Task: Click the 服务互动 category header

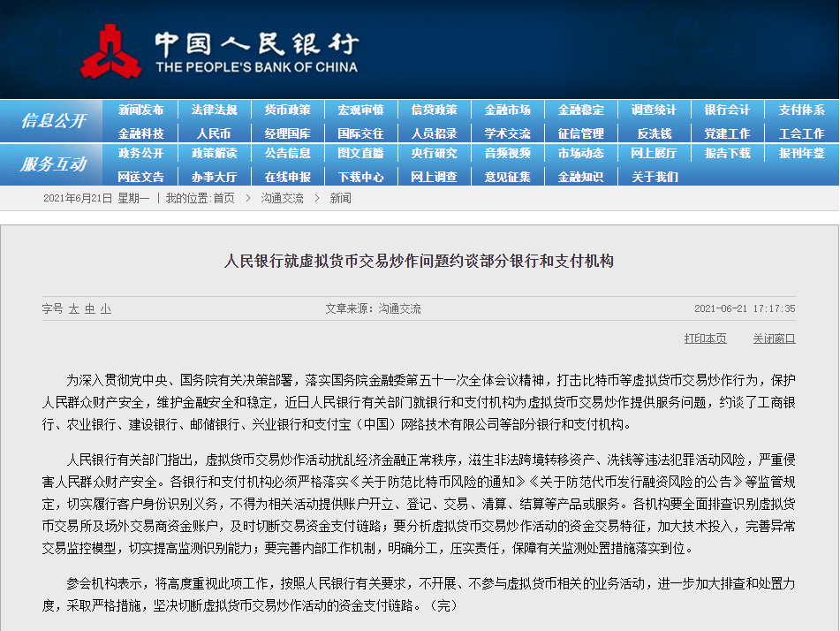Action: (x=53, y=164)
